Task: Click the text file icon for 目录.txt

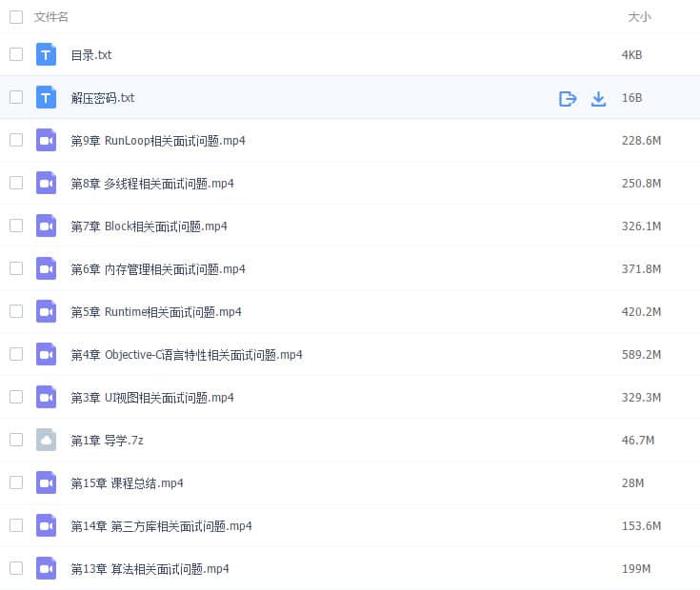Action: point(46,54)
